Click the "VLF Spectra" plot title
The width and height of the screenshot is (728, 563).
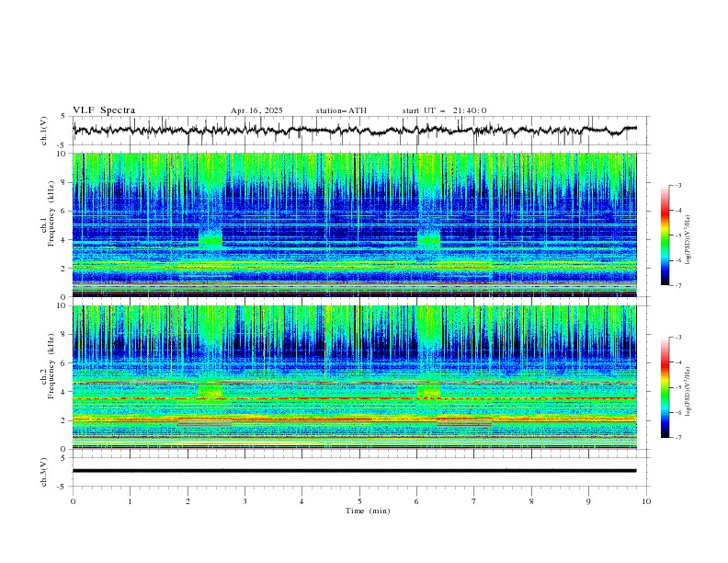pyautogui.click(x=104, y=110)
